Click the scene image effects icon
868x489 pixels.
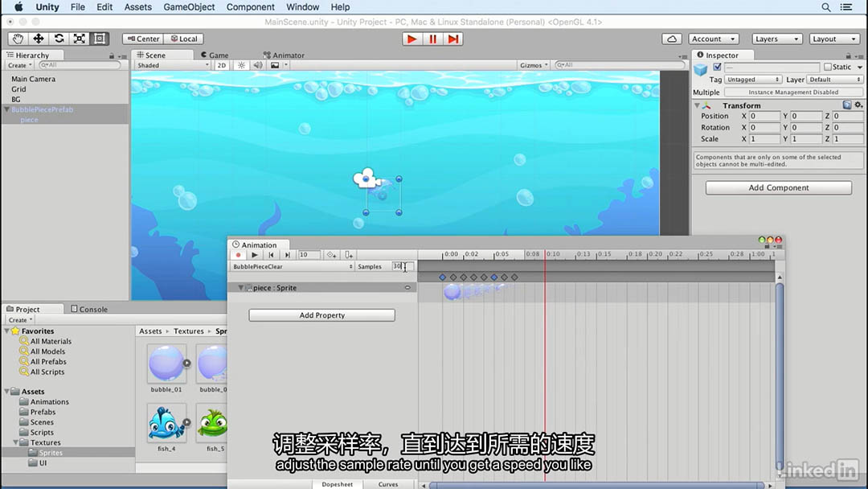[275, 65]
